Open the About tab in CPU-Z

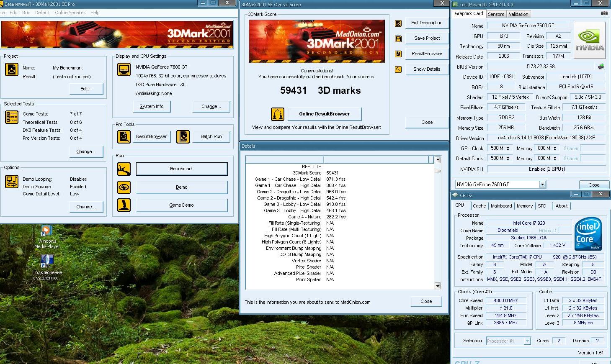click(561, 206)
